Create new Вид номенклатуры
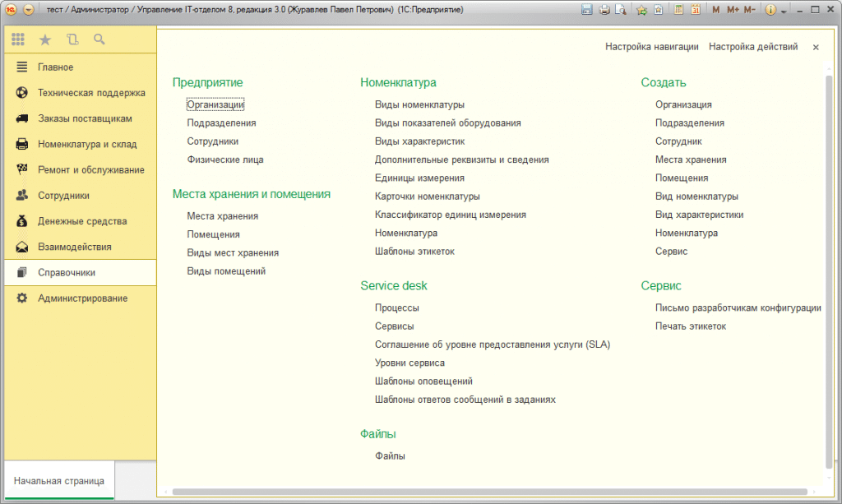Image resolution: width=842 pixels, height=504 pixels. click(696, 197)
